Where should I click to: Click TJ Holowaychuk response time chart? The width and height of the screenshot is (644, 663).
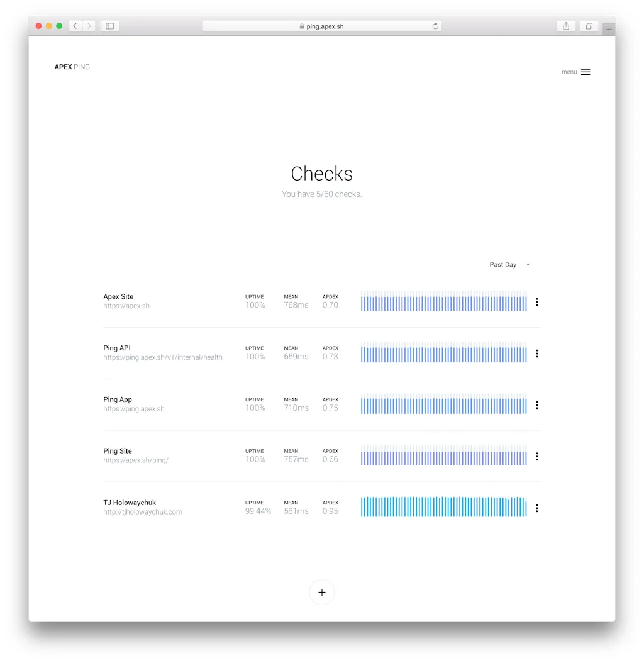tap(444, 507)
